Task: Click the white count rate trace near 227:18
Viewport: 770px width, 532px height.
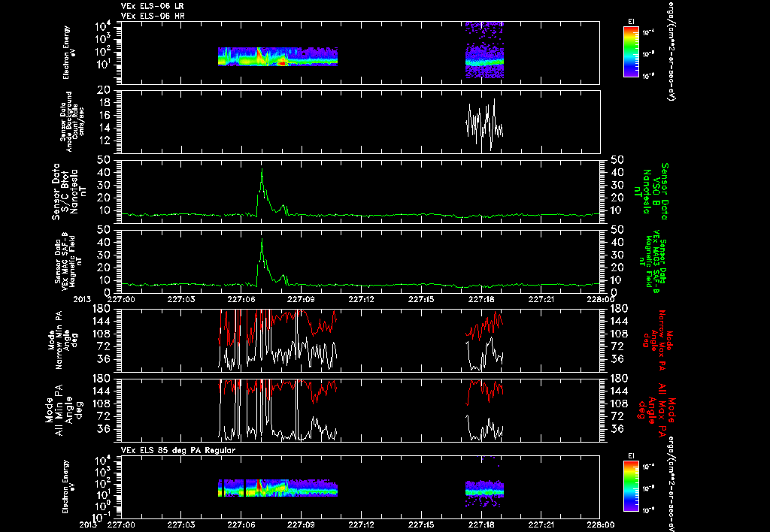Action: tap(484, 124)
